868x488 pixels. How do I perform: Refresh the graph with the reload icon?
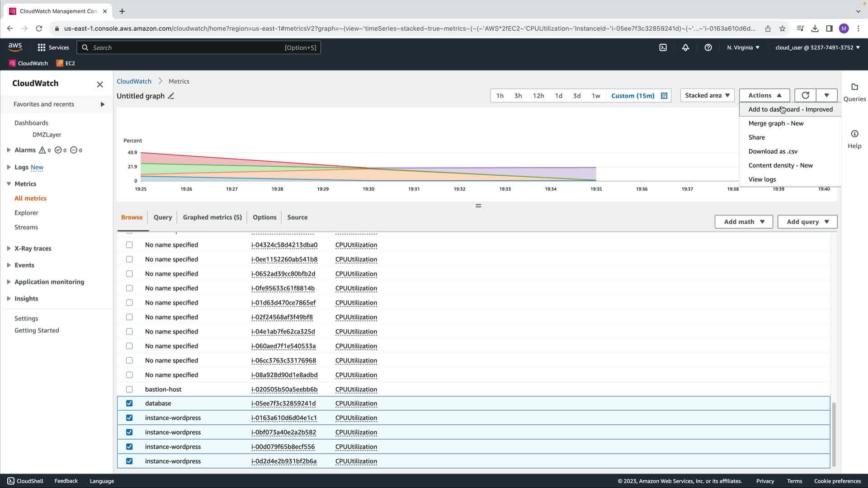tap(805, 95)
